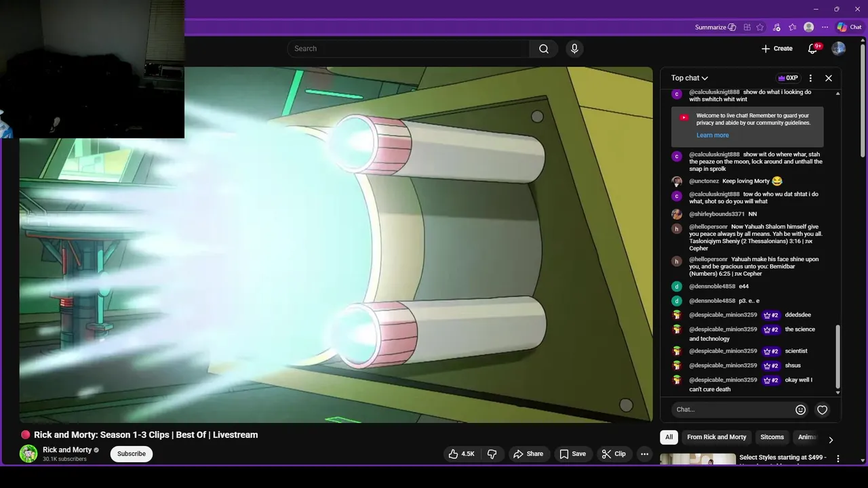Click chat message 'Keep loving Morty'
Viewport: 868px width, 488px height.
[x=746, y=182]
